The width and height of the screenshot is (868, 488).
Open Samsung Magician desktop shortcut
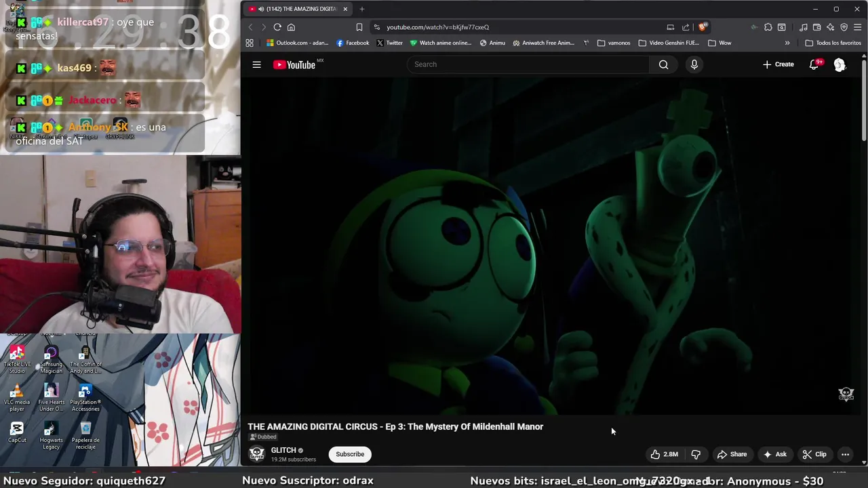(51, 359)
